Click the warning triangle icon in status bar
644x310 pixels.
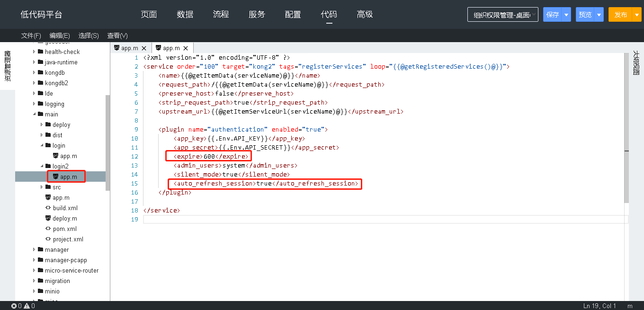point(27,306)
